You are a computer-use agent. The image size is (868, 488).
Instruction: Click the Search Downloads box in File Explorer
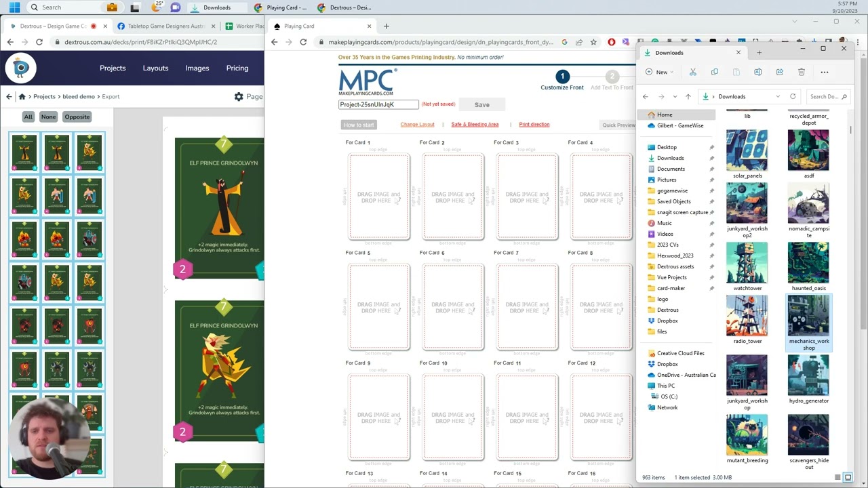[x=828, y=97]
